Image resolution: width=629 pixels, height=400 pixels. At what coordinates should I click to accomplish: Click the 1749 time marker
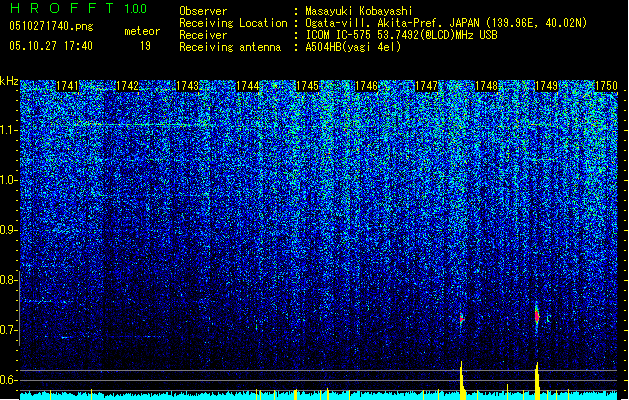click(546, 86)
